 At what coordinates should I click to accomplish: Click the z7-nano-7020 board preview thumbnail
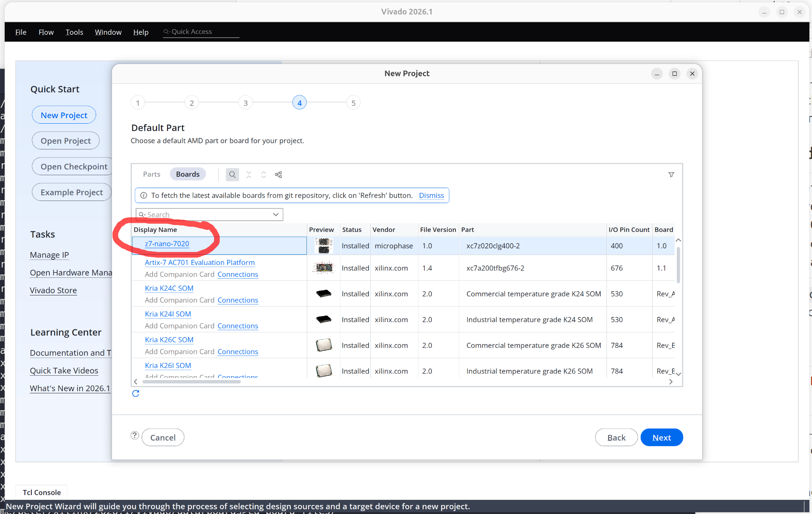[324, 246]
